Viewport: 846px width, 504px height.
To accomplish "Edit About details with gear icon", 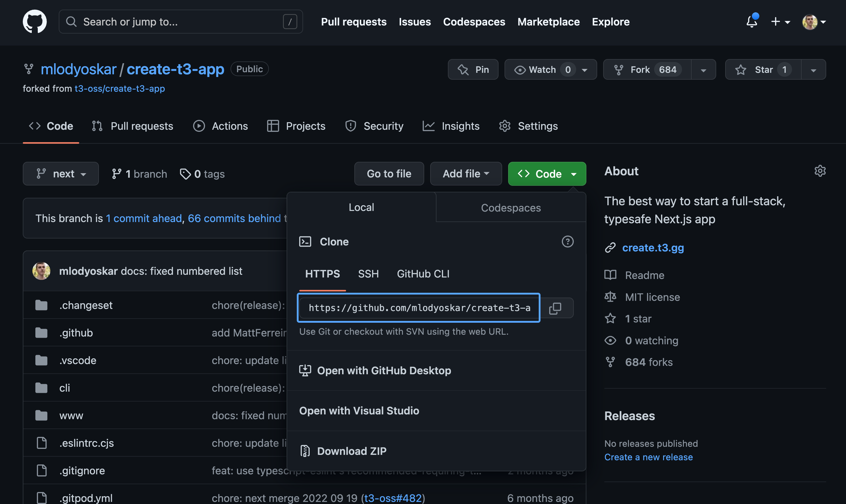I will click(820, 171).
